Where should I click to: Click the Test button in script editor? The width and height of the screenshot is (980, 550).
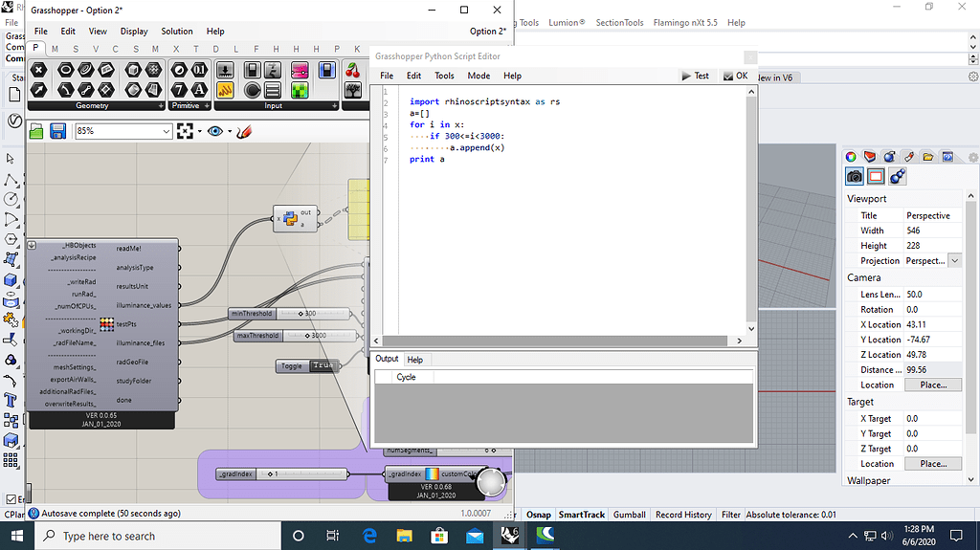click(696, 76)
